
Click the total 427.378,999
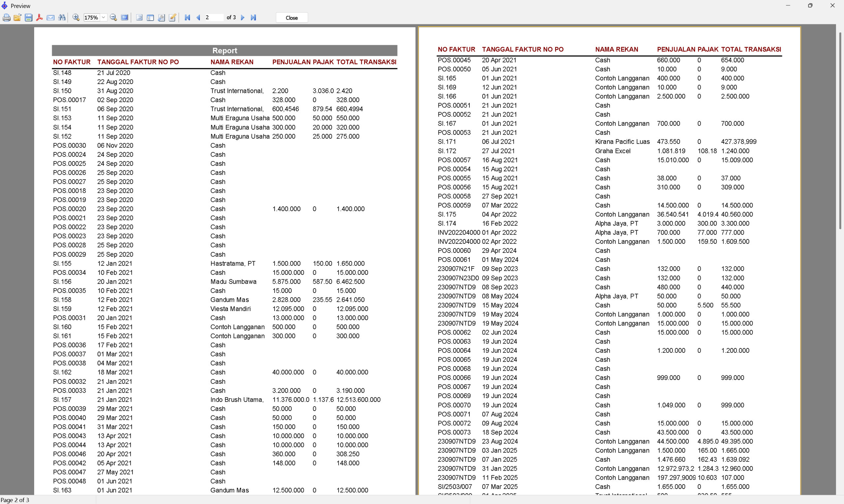coord(738,142)
